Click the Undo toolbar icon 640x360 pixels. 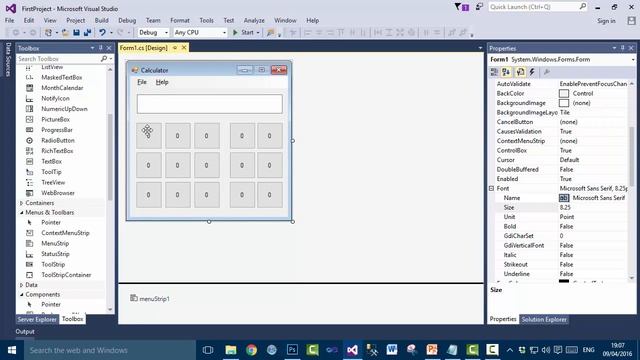click(102, 33)
